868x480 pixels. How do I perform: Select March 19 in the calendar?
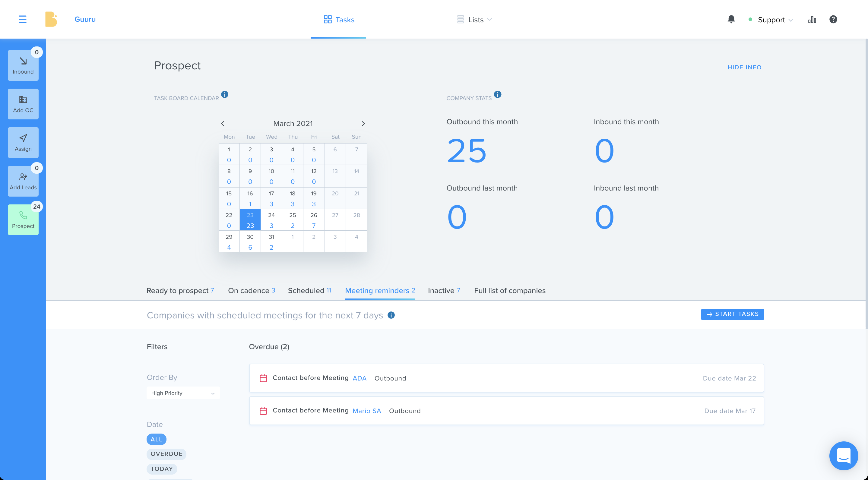point(314,198)
